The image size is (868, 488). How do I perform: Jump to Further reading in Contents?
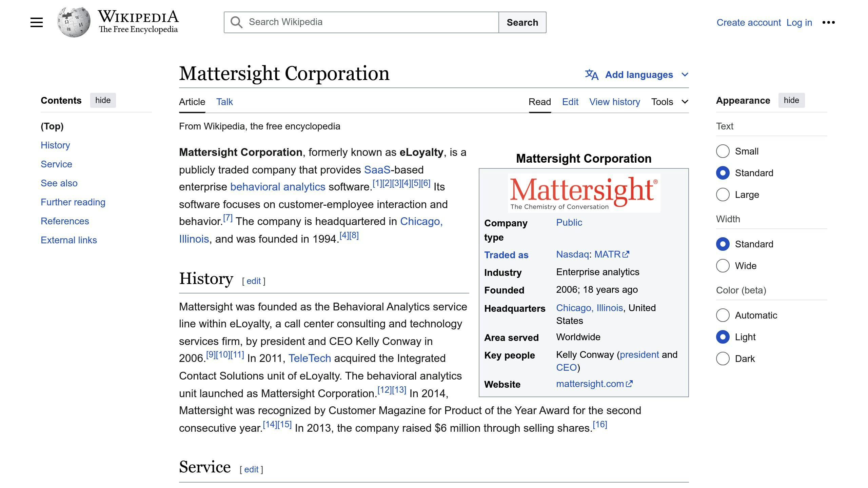click(73, 202)
